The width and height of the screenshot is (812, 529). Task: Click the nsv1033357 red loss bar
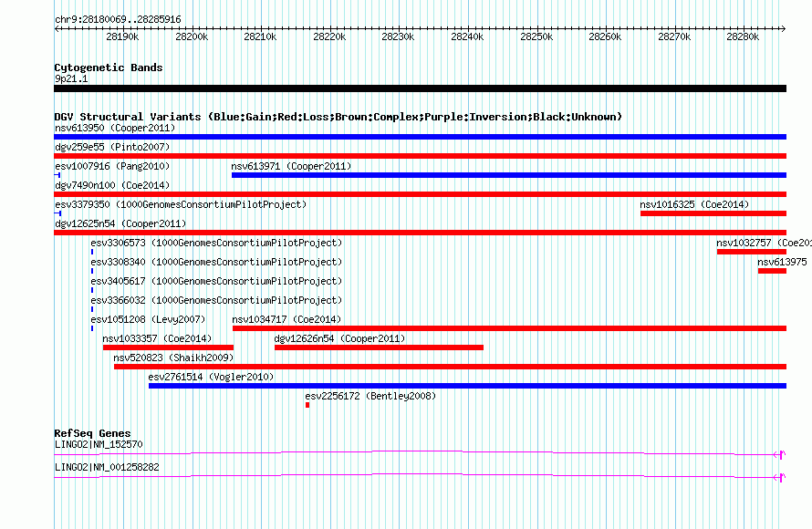coord(168,347)
